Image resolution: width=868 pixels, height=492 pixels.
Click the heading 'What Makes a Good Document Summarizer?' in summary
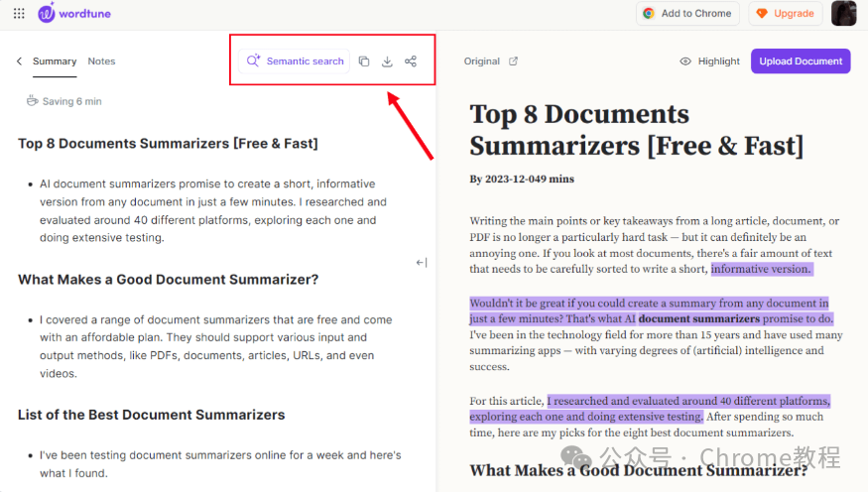click(x=169, y=280)
